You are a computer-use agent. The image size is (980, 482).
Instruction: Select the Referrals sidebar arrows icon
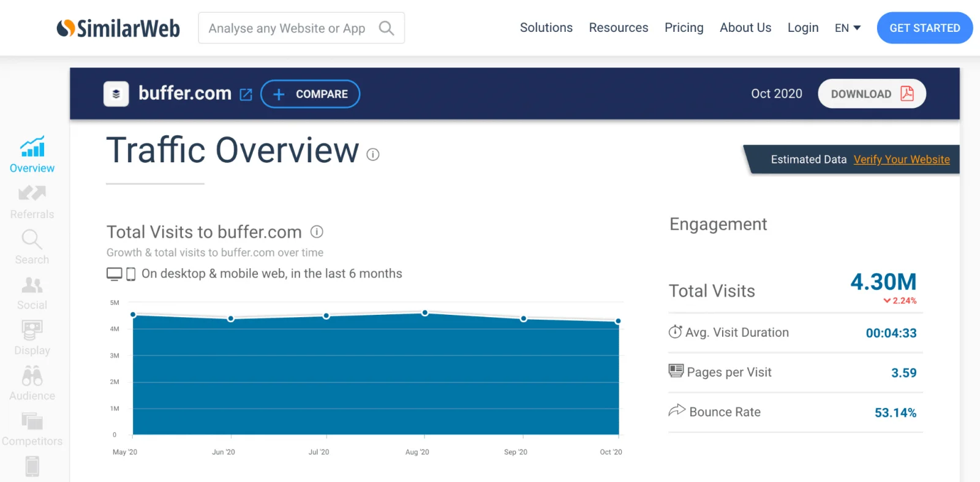(32, 193)
